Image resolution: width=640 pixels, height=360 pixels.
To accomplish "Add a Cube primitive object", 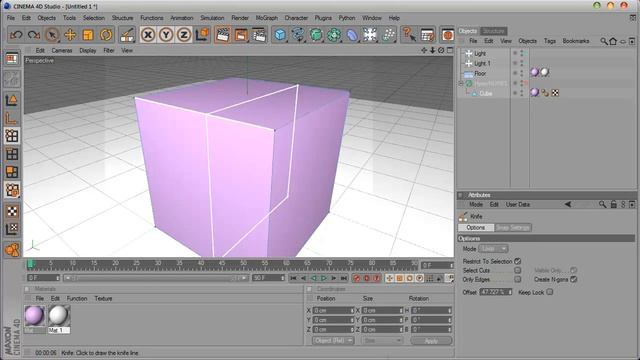I will tap(280, 35).
